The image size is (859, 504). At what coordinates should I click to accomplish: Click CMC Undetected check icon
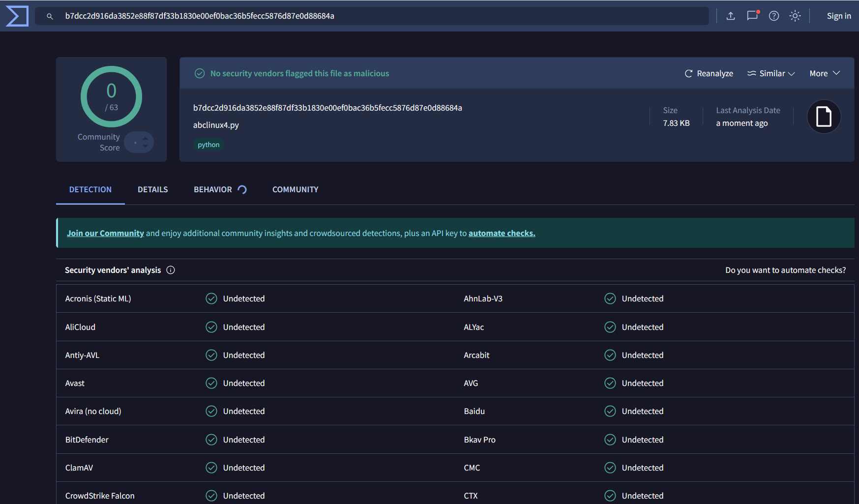tap(610, 468)
